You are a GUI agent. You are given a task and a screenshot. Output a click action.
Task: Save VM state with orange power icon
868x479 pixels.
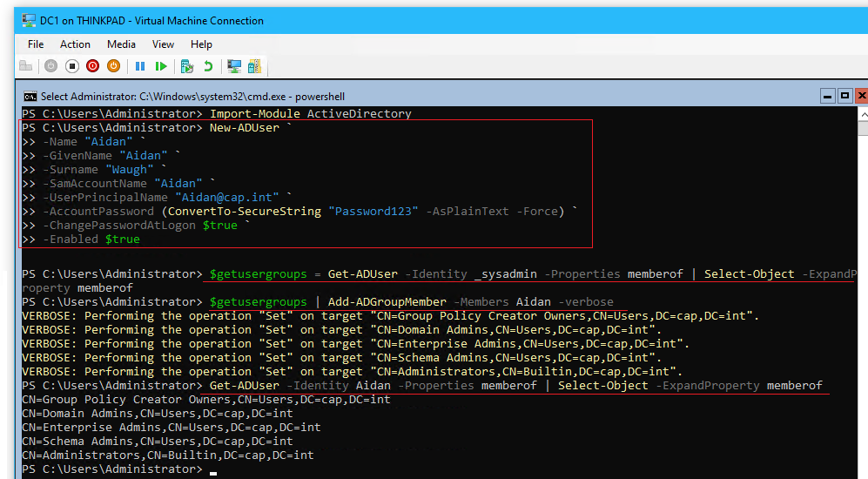point(113,66)
